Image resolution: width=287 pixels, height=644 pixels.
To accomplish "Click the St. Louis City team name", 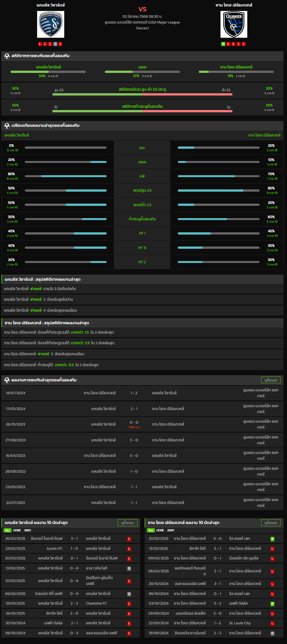I will [240, 623].
